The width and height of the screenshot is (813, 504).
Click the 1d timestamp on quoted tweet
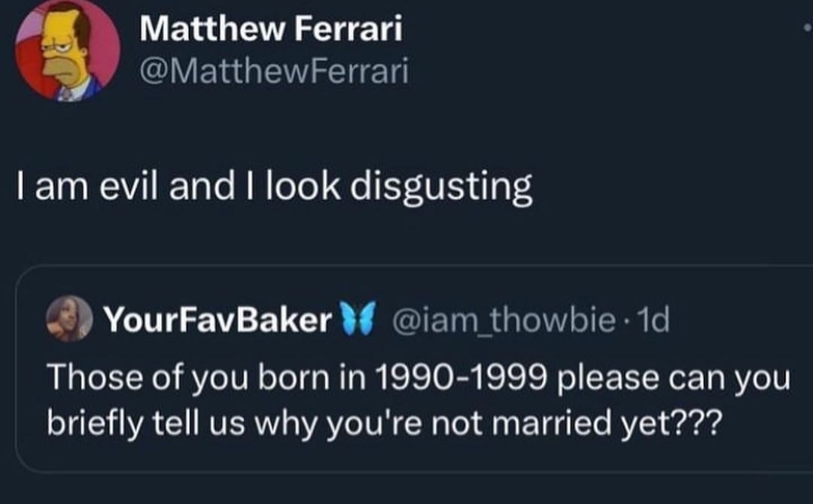point(652,322)
